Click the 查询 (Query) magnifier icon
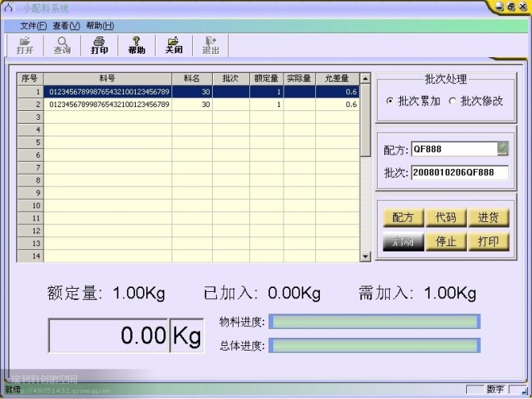Image resolution: width=532 pixels, height=399 pixels. (x=62, y=45)
